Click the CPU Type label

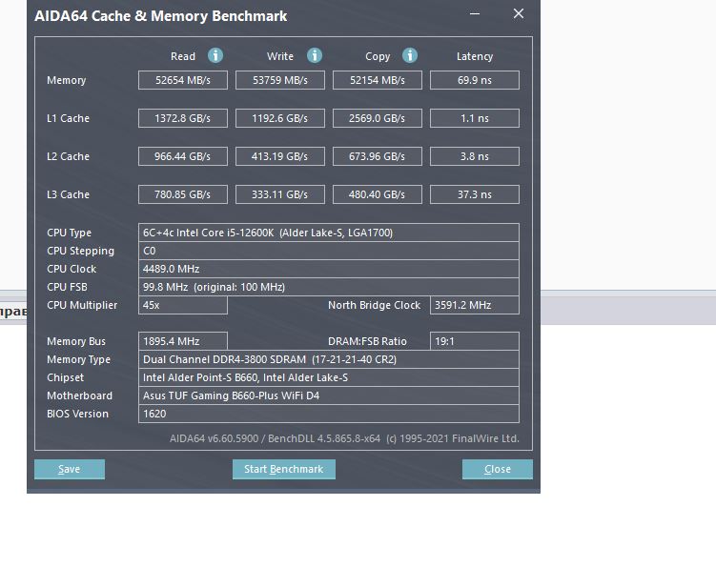tap(69, 233)
